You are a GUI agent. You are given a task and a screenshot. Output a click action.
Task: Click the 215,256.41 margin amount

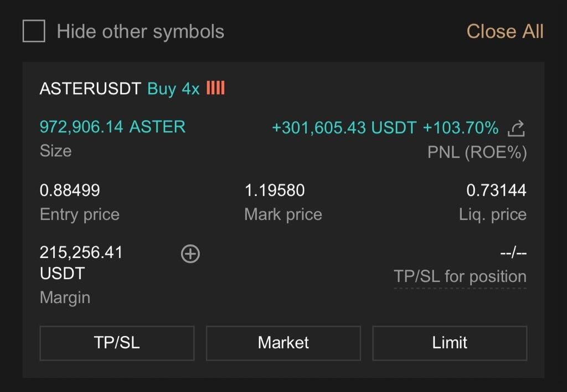coord(81,253)
